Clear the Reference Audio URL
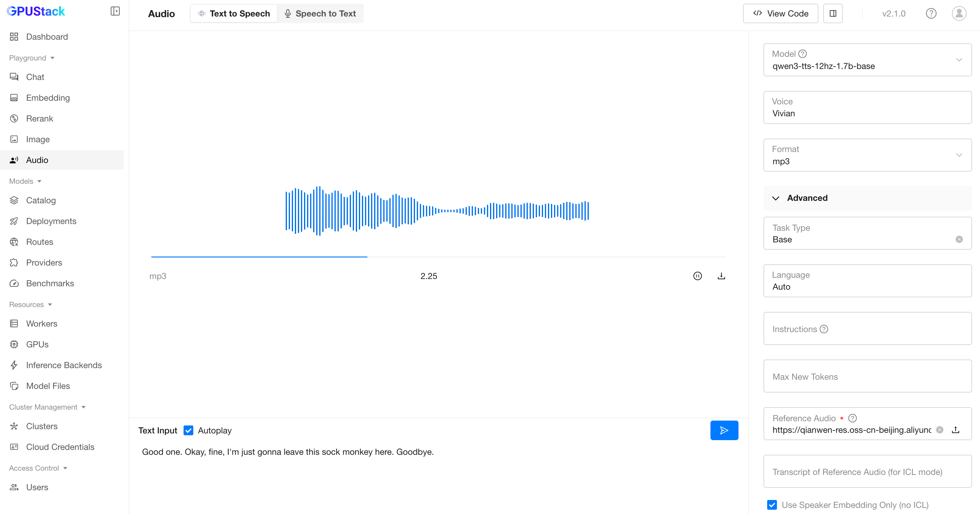The image size is (980, 514). 940,430
